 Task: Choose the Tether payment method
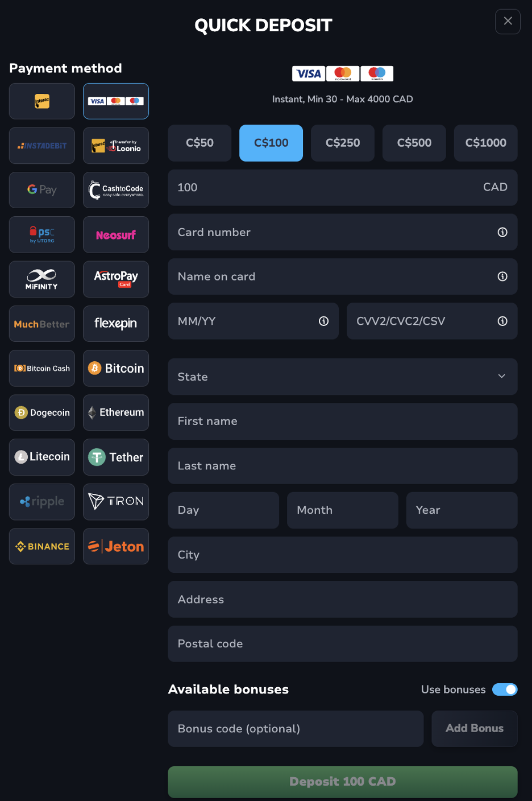[116, 457]
